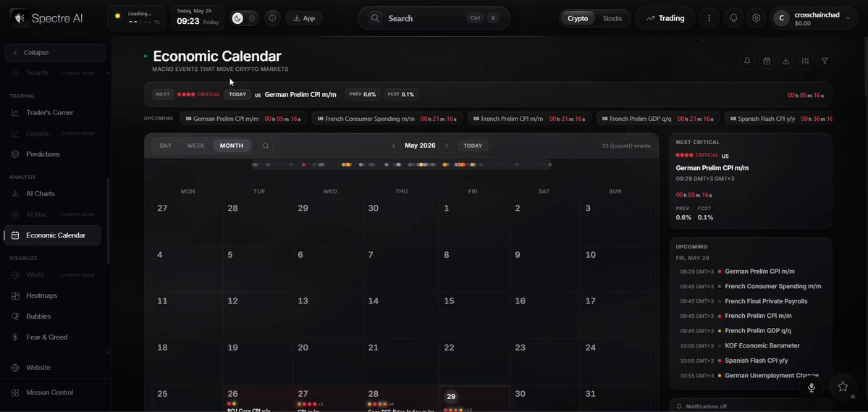Open French Final Private Payrolls event
Viewport: 868px width, 412px height.
point(750,301)
